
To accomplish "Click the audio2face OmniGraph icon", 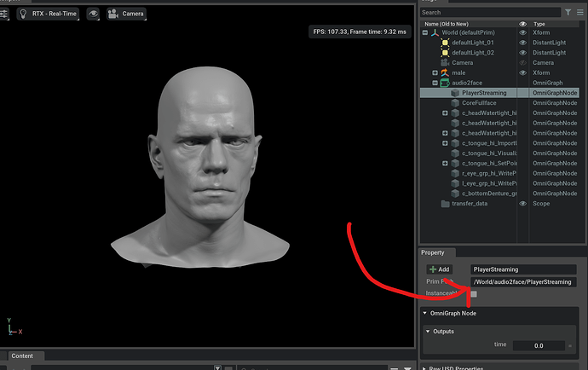I will click(444, 83).
